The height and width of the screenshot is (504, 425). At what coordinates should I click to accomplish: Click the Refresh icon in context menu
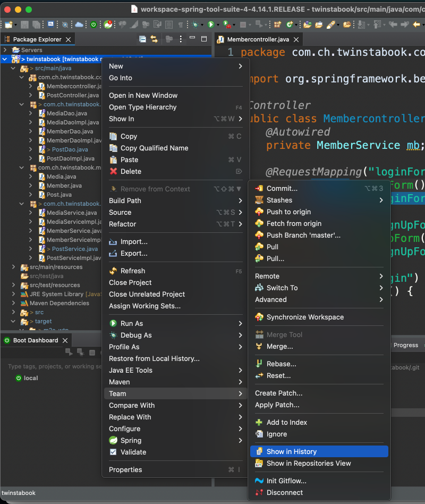pos(113,271)
